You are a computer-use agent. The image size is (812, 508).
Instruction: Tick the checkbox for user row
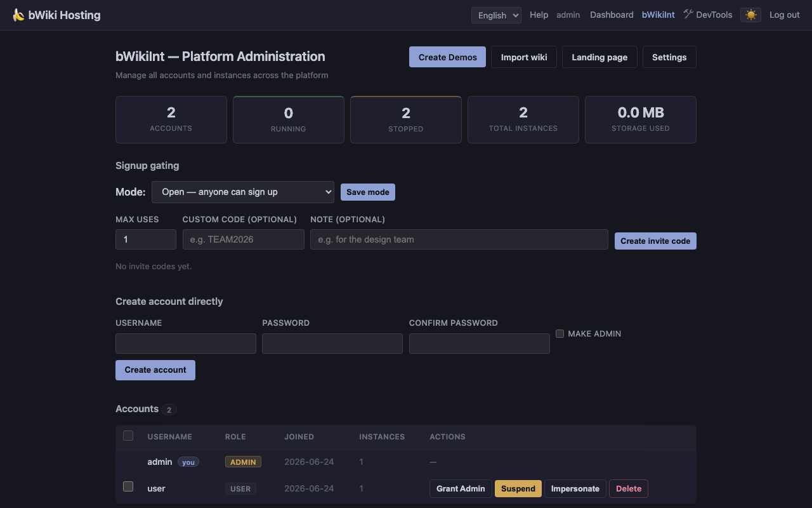pos(128,486)
